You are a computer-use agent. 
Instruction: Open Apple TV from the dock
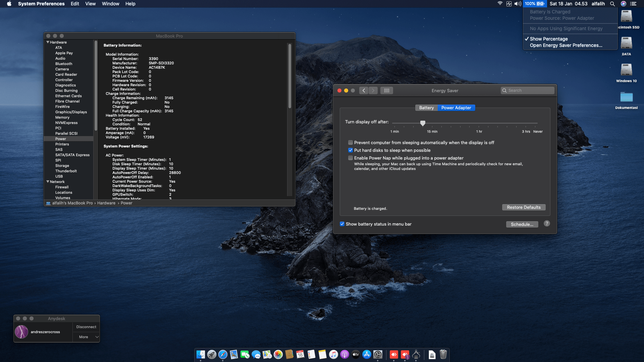coord(356,354)
